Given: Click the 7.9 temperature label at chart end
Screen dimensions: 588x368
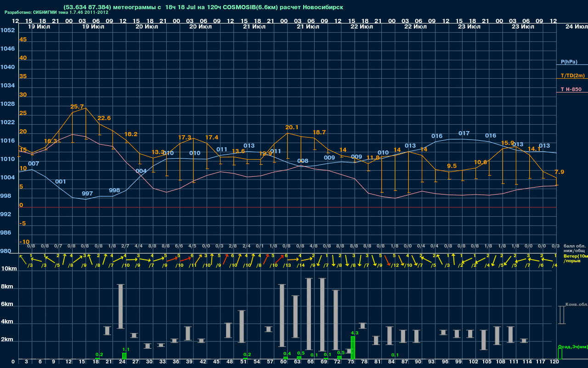Looking at the screenshot, I should pos(559,172).
